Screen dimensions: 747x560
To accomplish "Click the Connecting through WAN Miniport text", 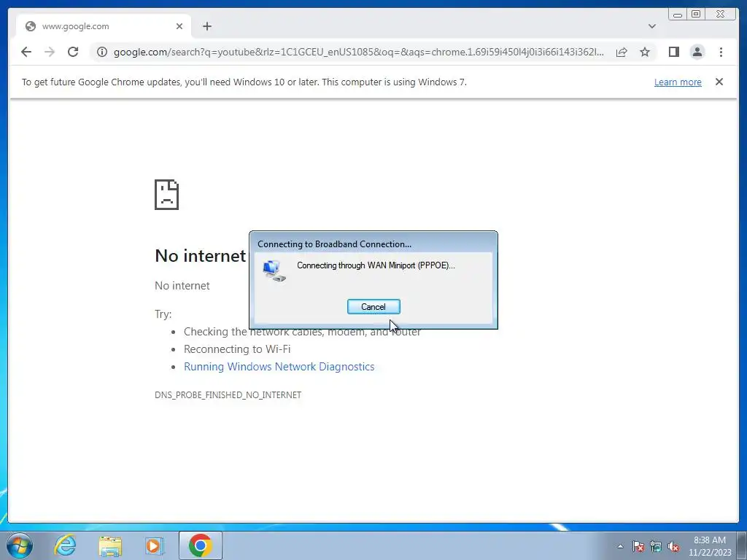I will [376, 265].
